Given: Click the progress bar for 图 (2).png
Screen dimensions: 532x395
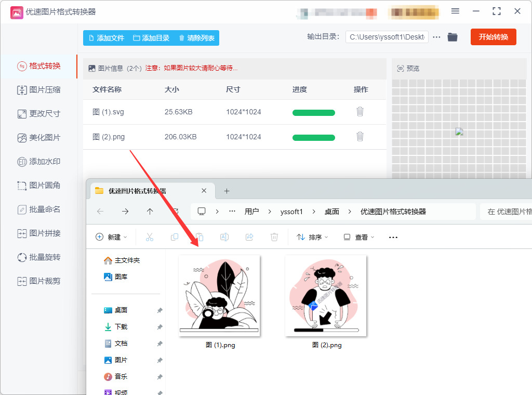Looking at the screenshot, I should 313,137.
